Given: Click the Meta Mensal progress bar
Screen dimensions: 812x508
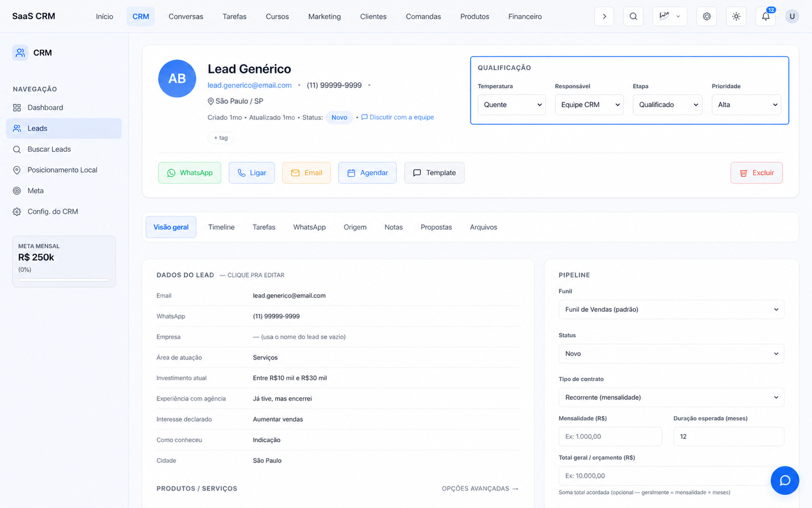Looking at the screenshot, I should coord(64,280).
